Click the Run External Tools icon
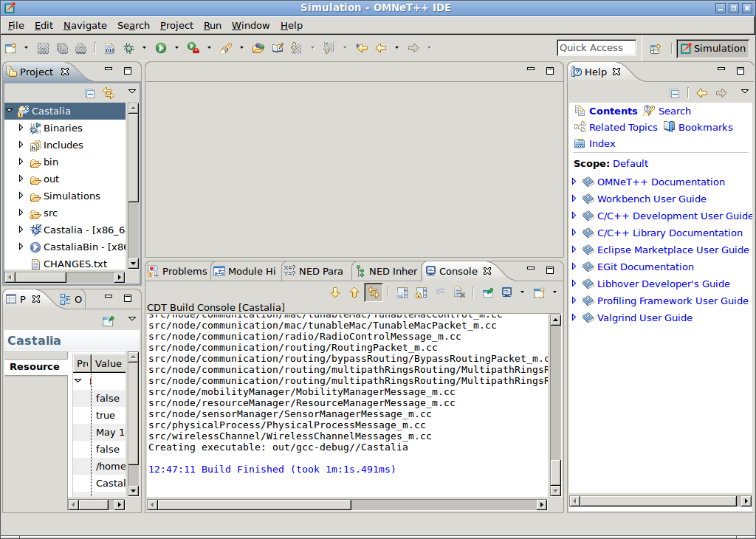This screenshot has width=756, height=539. coord(193,48)
